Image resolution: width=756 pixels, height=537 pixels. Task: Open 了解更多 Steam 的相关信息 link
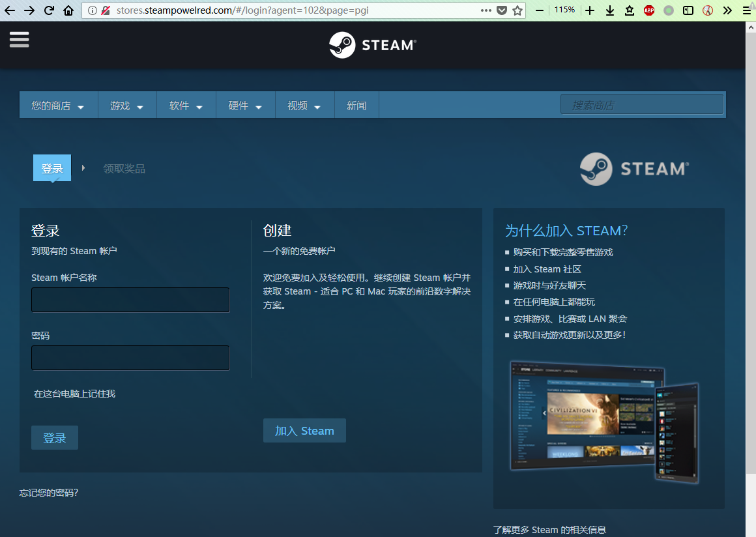coord(549,530)
